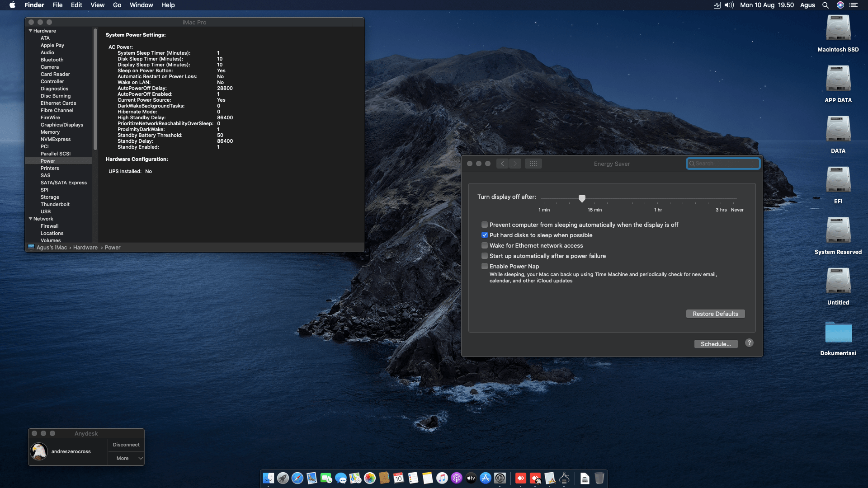This screenshot has width=868, height=488.
Task: Open Trash in the dock
Action: (x=599, y=478)
